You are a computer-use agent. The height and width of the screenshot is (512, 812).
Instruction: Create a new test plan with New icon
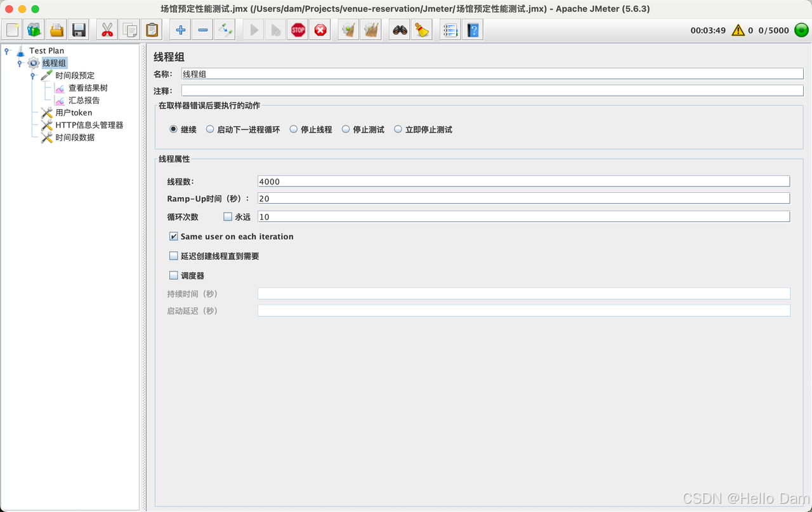click(13, 30)
